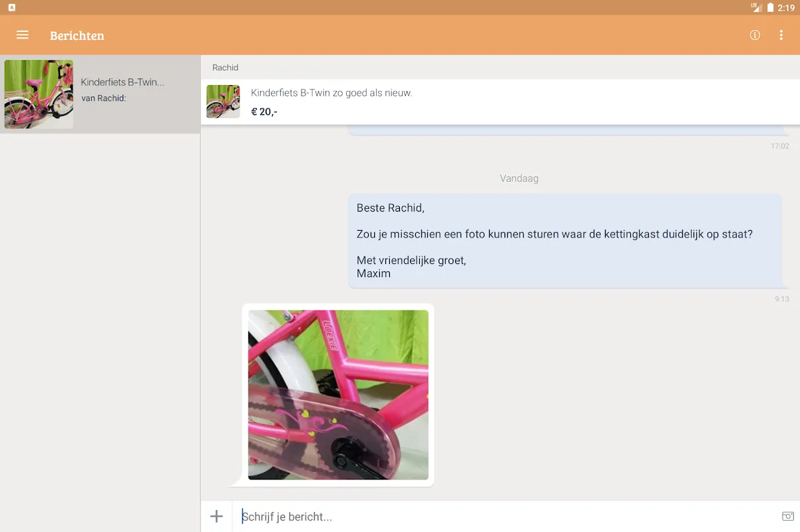This screenshot has height=532, width=800.
Task: Tap the notification icon in status bar
Action: click(x=12, y=7)
